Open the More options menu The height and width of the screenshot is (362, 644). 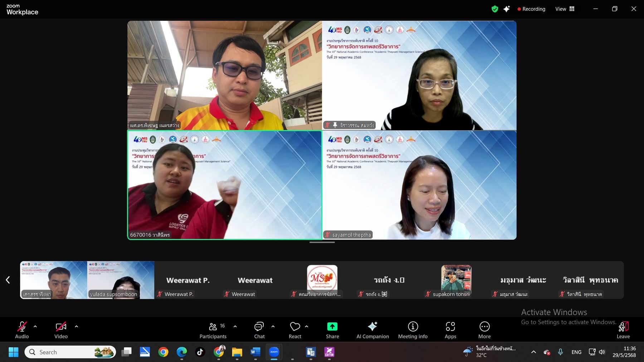pyautogui.click(x=484, y=330)
